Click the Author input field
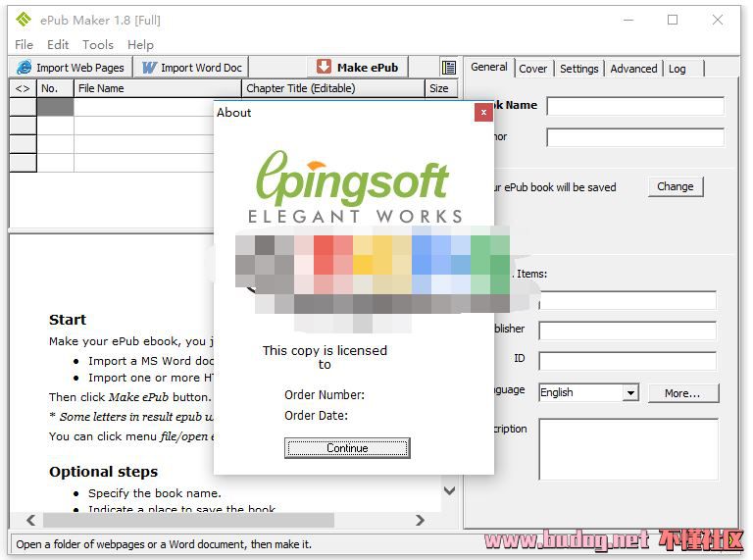Viewport: 753px width, 560px height. coord(635,137)
